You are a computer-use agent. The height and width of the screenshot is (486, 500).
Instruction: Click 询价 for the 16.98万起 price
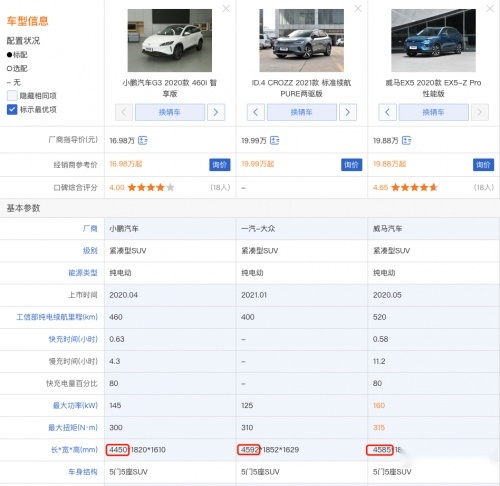click(x=220, y=165)
